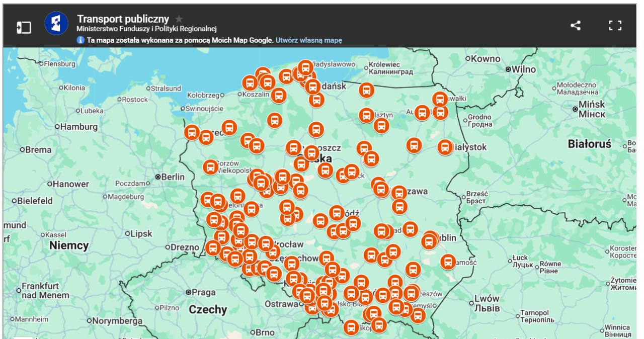Screen dimensions: 644x339
Task: Click the Flensburg city label
Action: [x=60, y=64]
